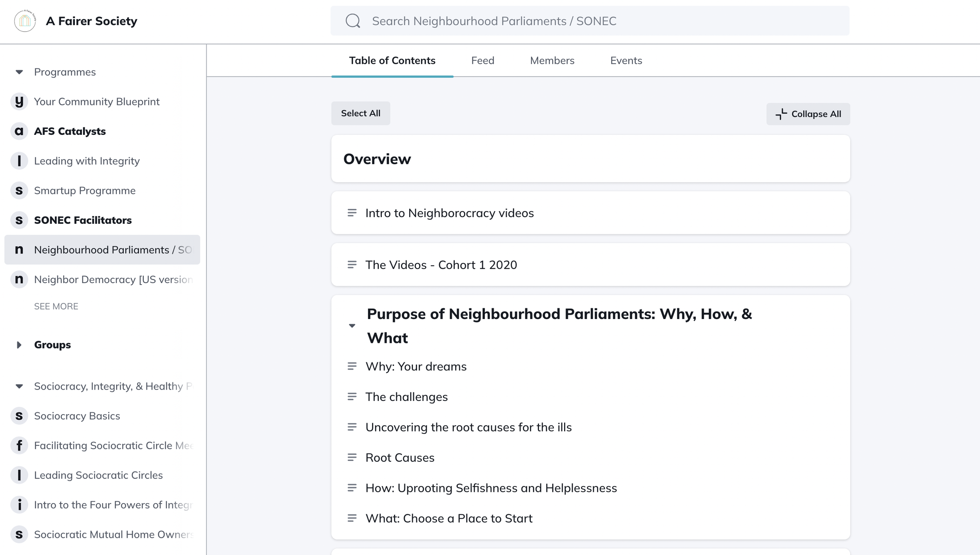
Task: Click the 'i' avatar for Intro to Four Powers
Action: coord(19,505)
